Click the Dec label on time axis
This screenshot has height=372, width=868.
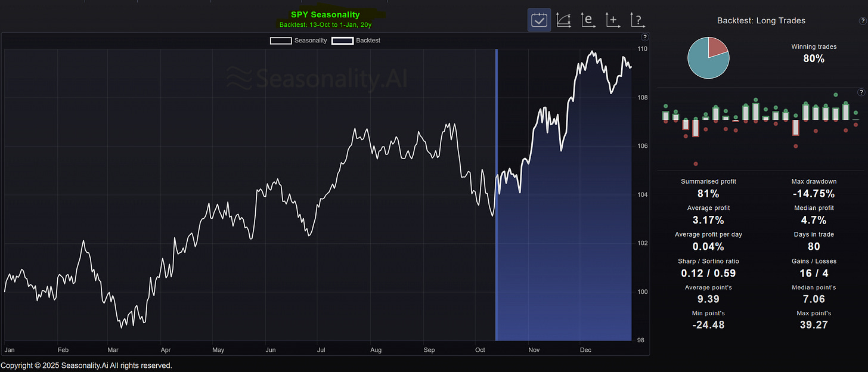point(585,350)
